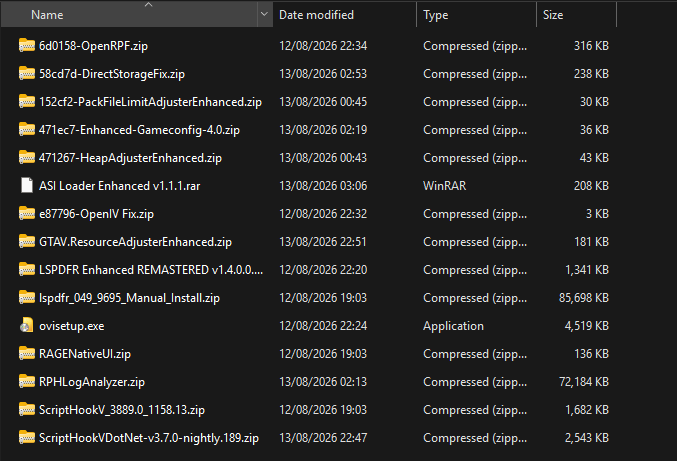Click the 1,341 KB size value
Viewport: 677px width, 461px height.
[587, 270]
